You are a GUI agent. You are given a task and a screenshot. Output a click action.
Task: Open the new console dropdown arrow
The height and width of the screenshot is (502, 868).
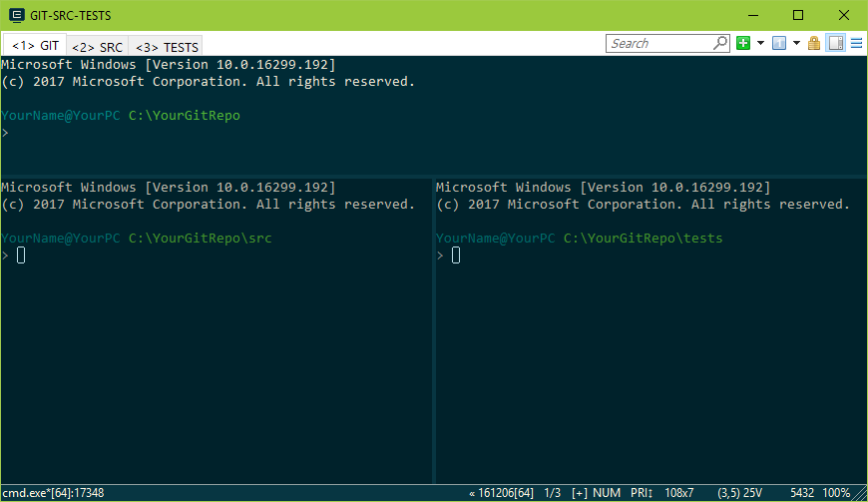[x=760, y=43]
